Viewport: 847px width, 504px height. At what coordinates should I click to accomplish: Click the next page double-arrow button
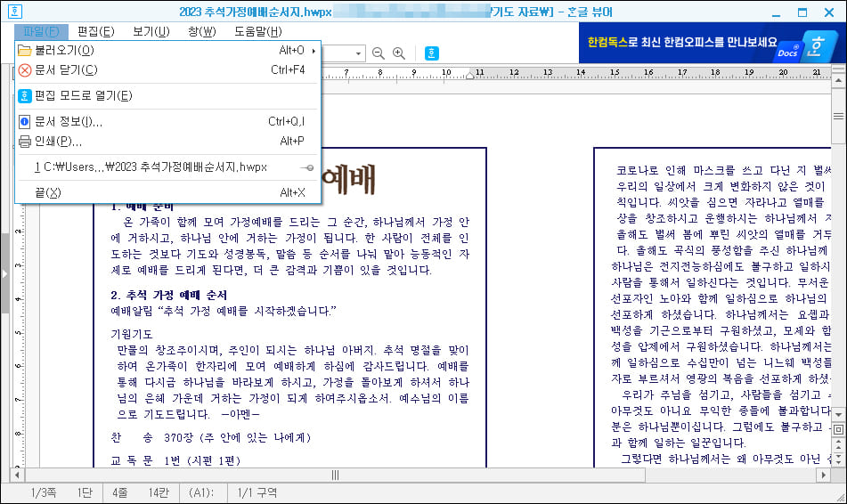[838, 459]
